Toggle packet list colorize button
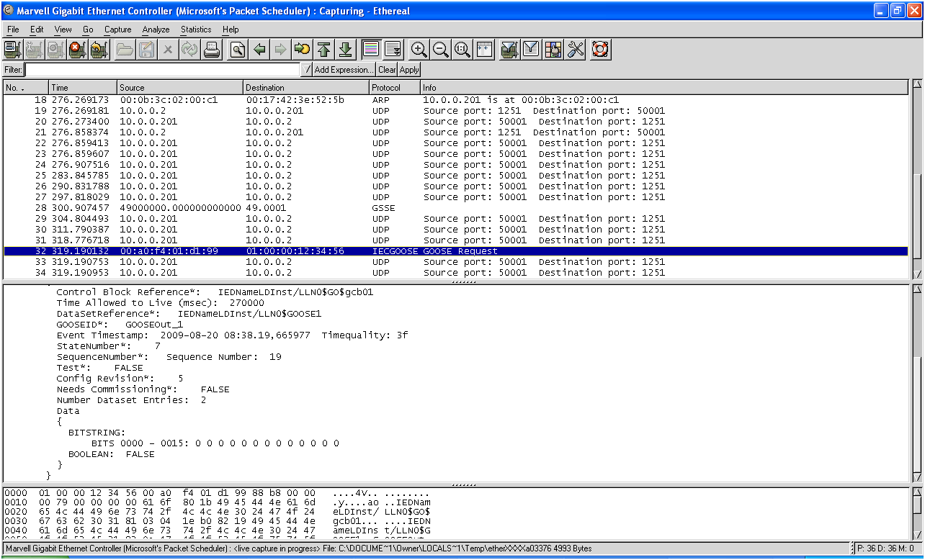925x560 pixels. [371, 50]
